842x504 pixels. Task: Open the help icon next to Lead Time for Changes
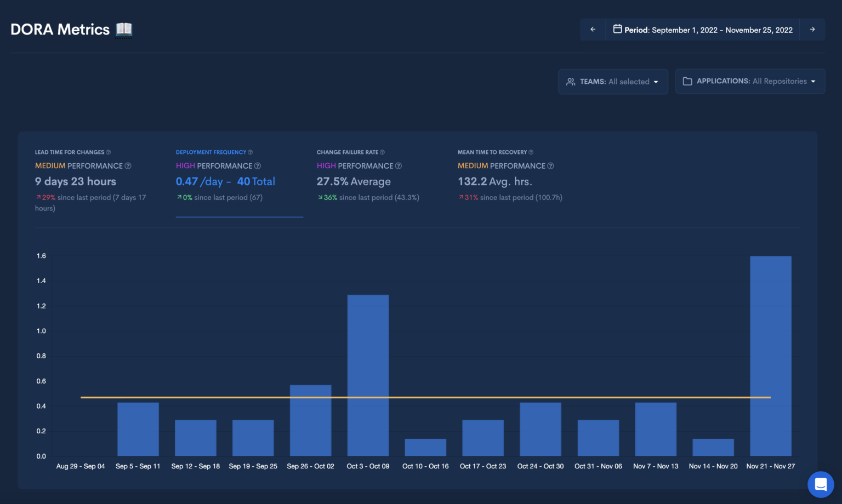pos(109,152)
